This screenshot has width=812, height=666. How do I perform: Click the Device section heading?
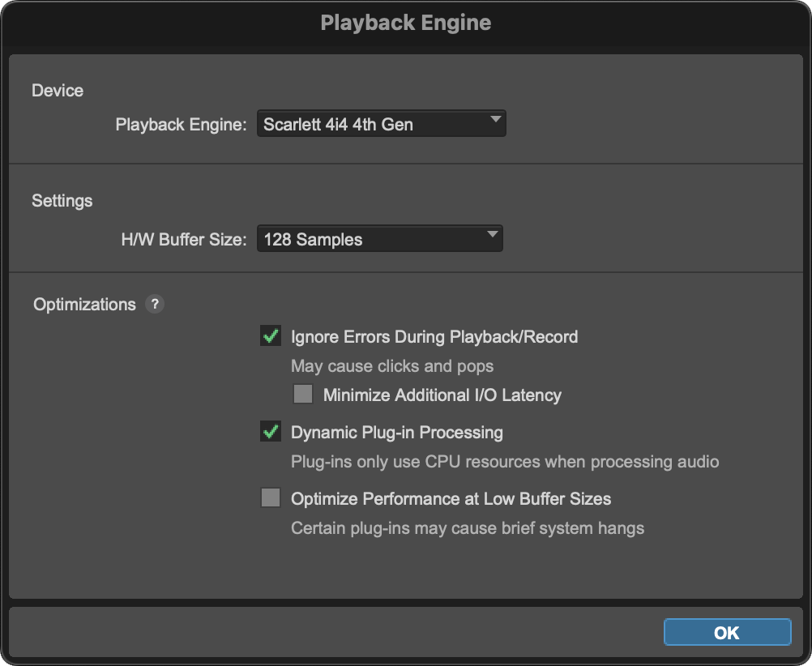tap(58, 90)
